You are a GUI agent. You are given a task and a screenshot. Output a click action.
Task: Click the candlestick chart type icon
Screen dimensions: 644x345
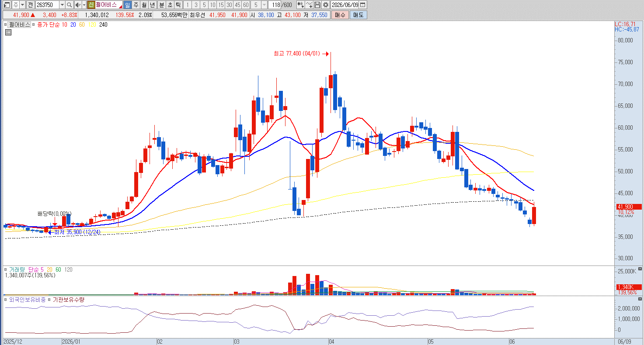tap(301, 5)
